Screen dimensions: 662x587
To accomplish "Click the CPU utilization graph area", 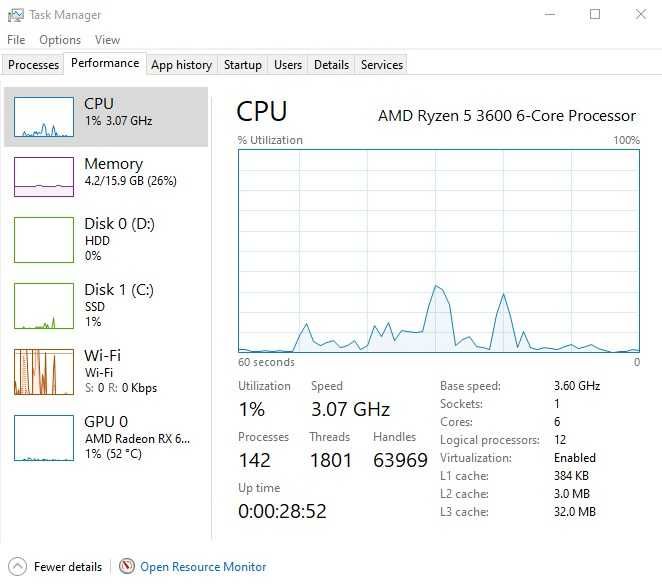I will (x=438, y=250).
